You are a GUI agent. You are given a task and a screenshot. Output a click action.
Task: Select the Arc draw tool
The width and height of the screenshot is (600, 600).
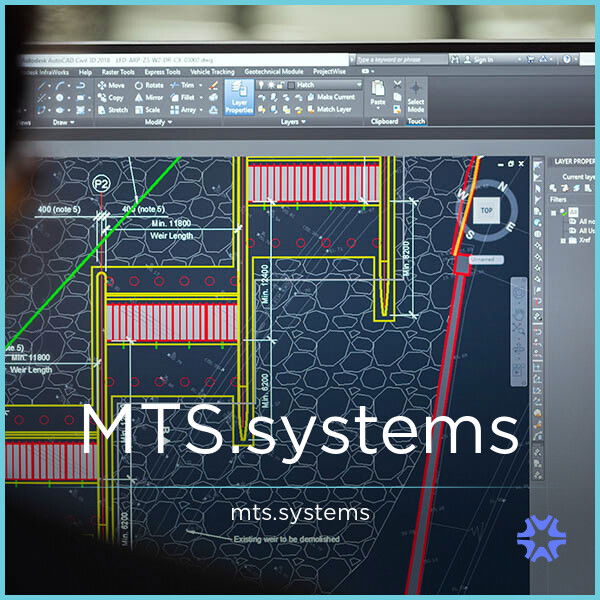coord(60,85)
